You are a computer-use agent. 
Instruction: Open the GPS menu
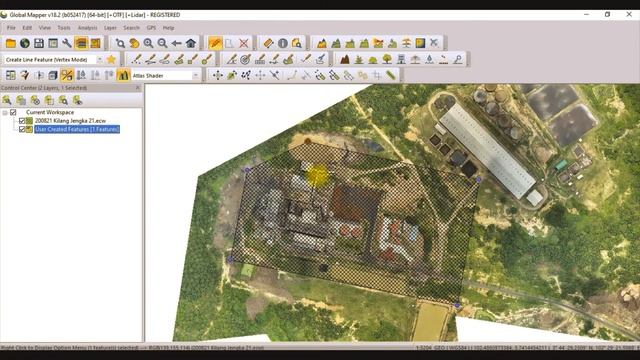[151, 28]
